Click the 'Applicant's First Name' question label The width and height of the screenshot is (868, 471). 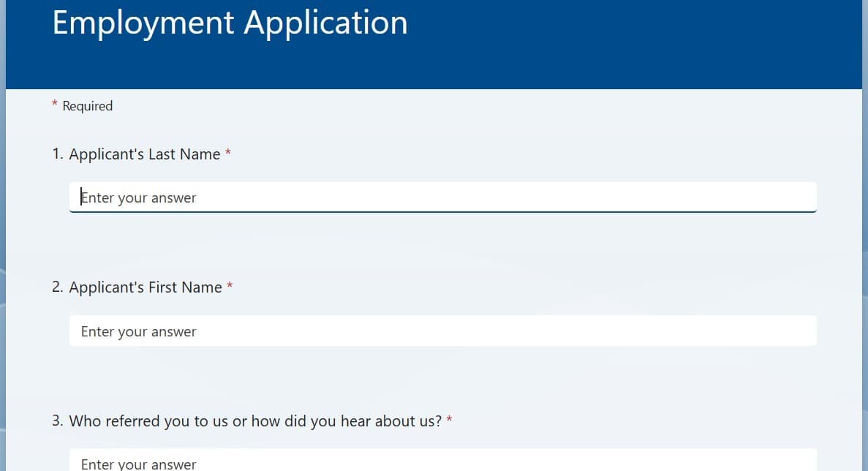click(146, 287)
